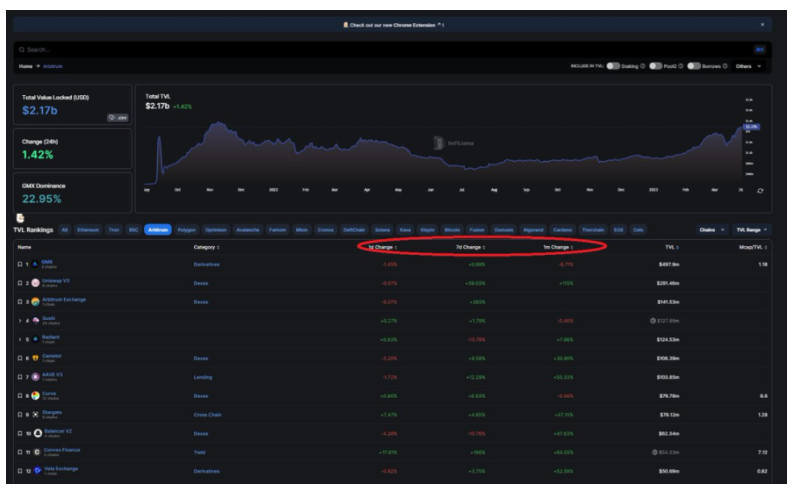
Task: Expand the Sushi row
Action: pyautogui.click(x=20, y=321)
